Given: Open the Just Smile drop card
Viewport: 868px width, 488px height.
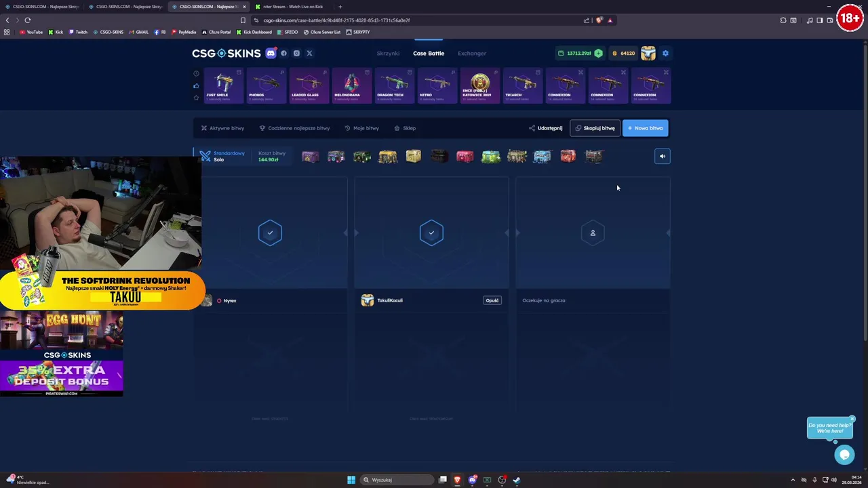Looking at the screenshot, I should click(x=224, y=86).
